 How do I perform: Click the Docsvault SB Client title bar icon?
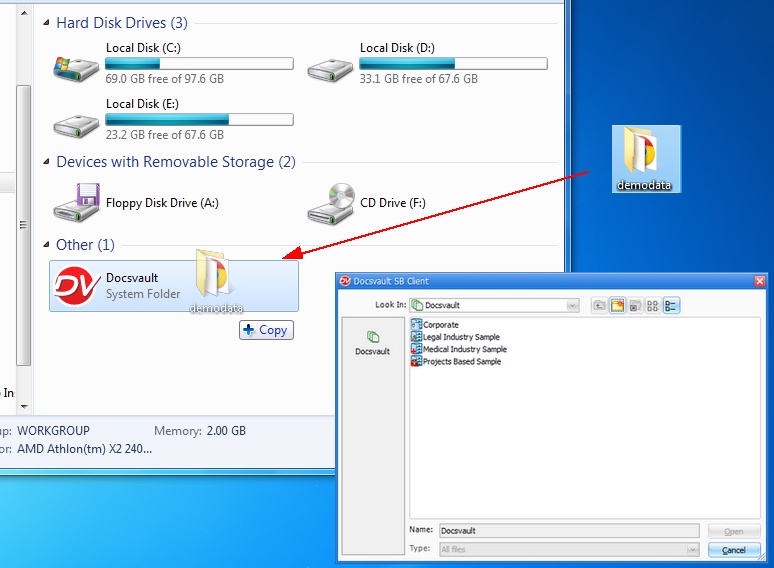[x=345, y=281]
